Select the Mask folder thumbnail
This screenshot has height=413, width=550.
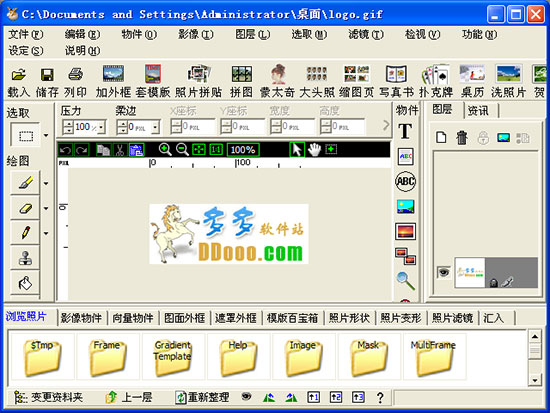369,357
